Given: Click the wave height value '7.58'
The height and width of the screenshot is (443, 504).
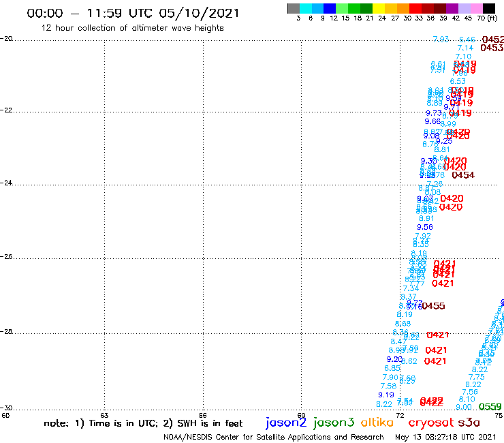Looking at the screenshot, I should pos(388,386).
